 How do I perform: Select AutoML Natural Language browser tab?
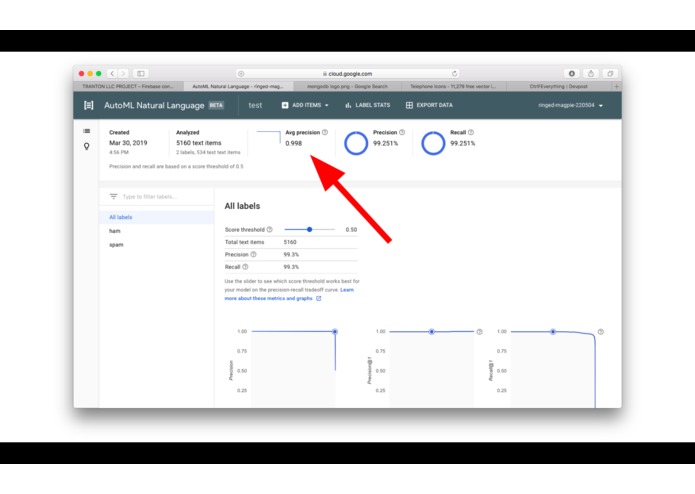click(x=238, y=86)
